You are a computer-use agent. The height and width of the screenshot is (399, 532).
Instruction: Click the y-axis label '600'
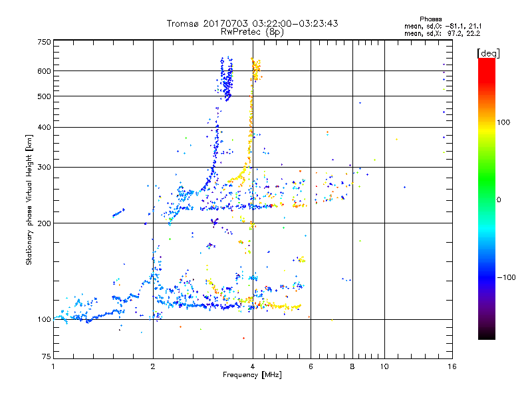44,71
